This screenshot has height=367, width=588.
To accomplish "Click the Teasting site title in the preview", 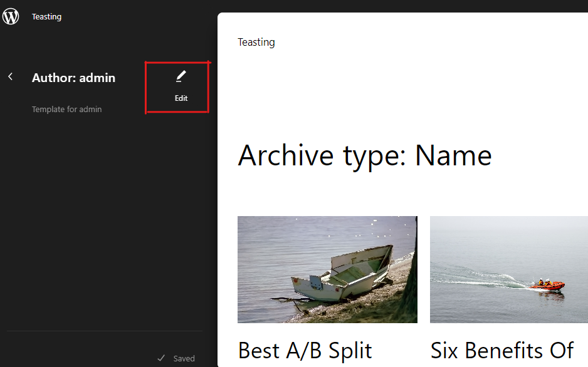I will coord(256,42).
